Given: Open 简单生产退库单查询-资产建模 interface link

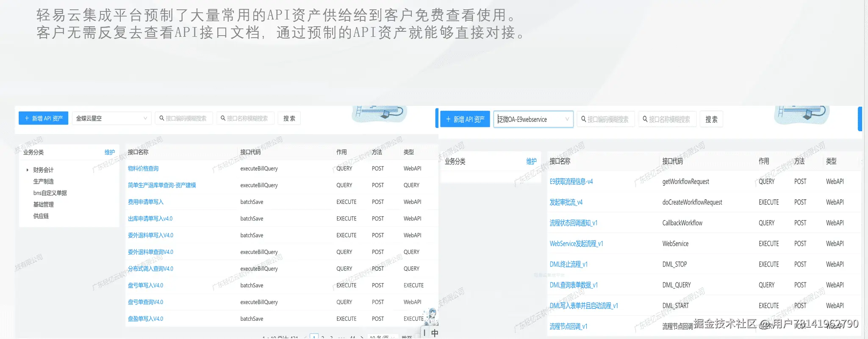Looking at the screenshot, I should tap(162, 185).
